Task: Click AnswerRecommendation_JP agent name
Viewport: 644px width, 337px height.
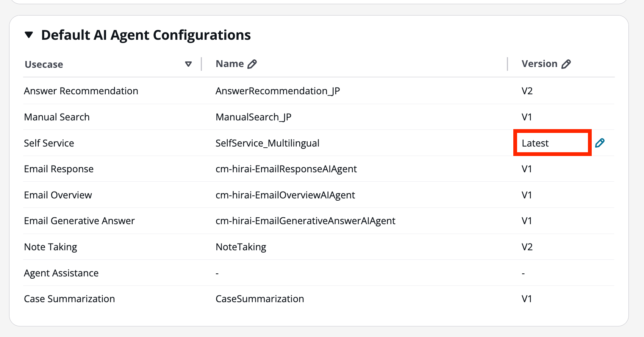Action: coord(278,91)
